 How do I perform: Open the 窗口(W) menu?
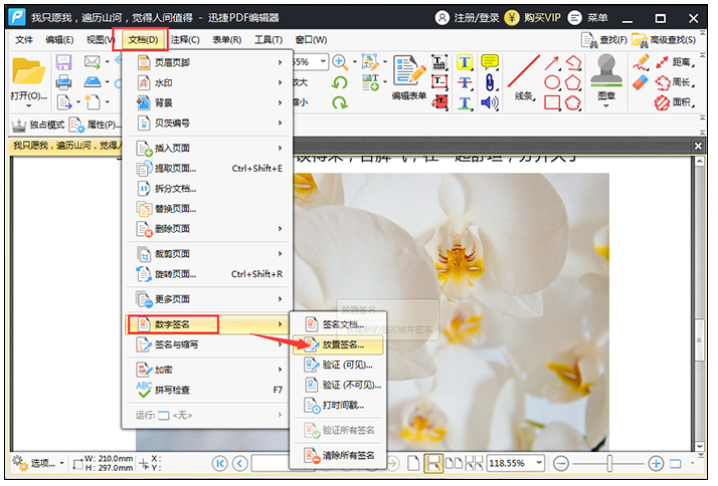point(311,40)
